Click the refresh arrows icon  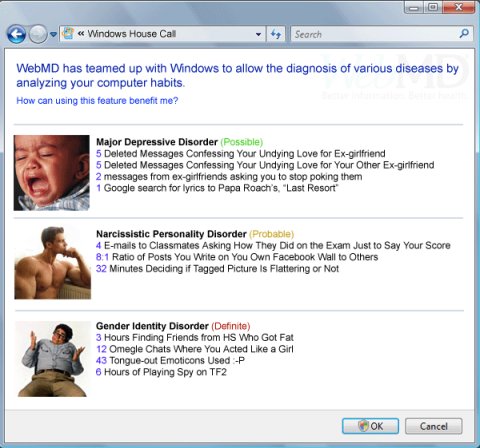[276, 34]
